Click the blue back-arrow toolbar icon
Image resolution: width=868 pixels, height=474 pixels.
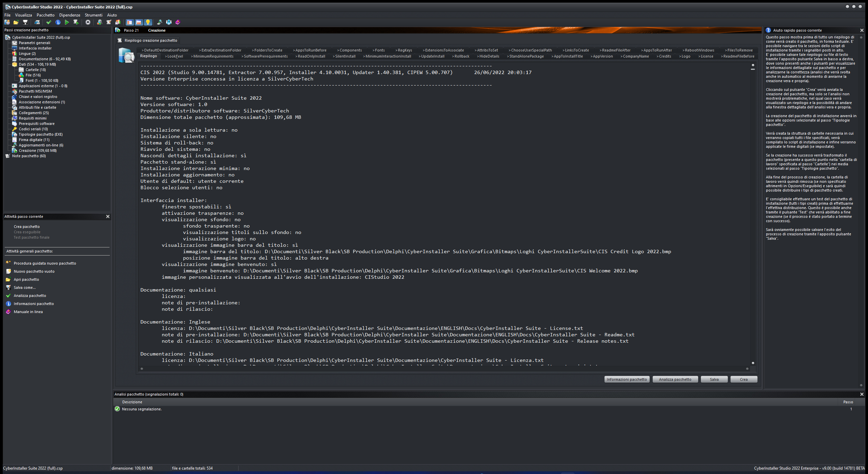point(37,22)
